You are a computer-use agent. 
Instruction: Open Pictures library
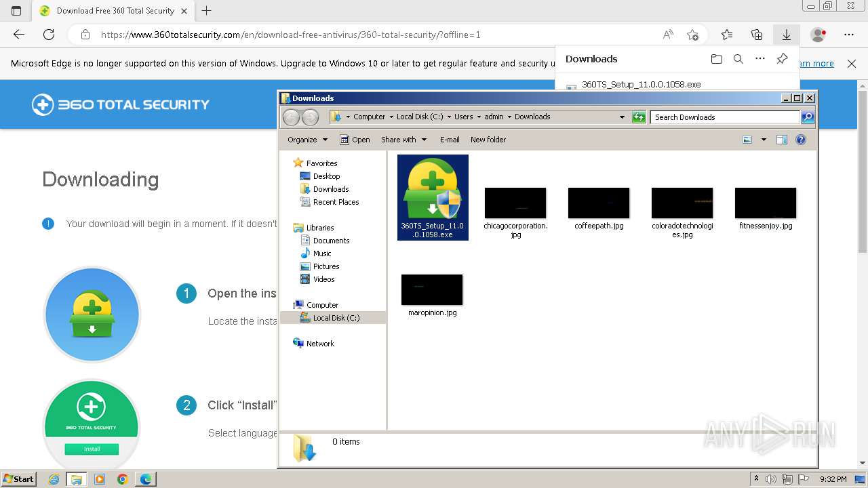pyautogui.click(x=319, y=266)
